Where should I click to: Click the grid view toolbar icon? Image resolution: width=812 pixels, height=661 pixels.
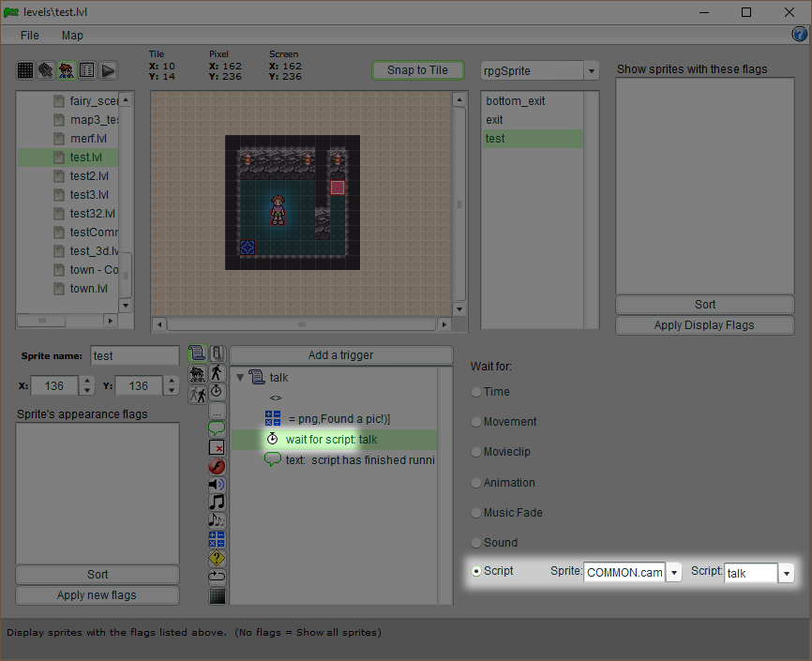pos(26,70)
